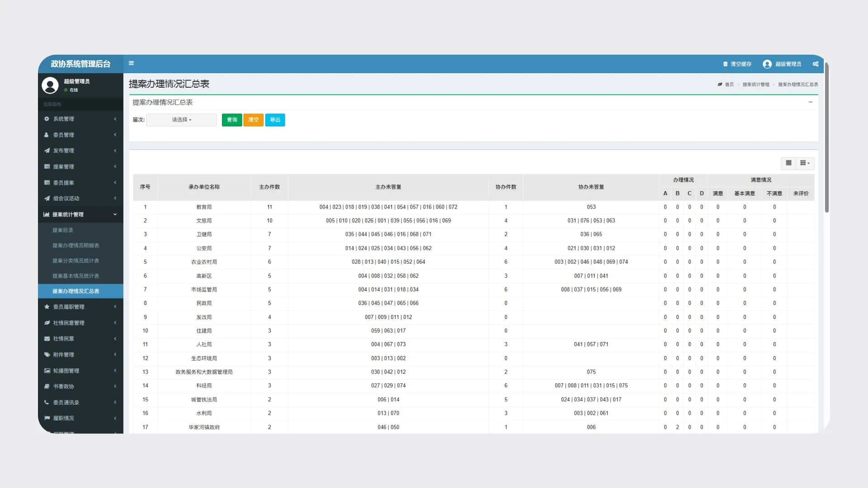Open the columns grid dropdown icon
The image size is (868, 488).
tap(805, 163)
